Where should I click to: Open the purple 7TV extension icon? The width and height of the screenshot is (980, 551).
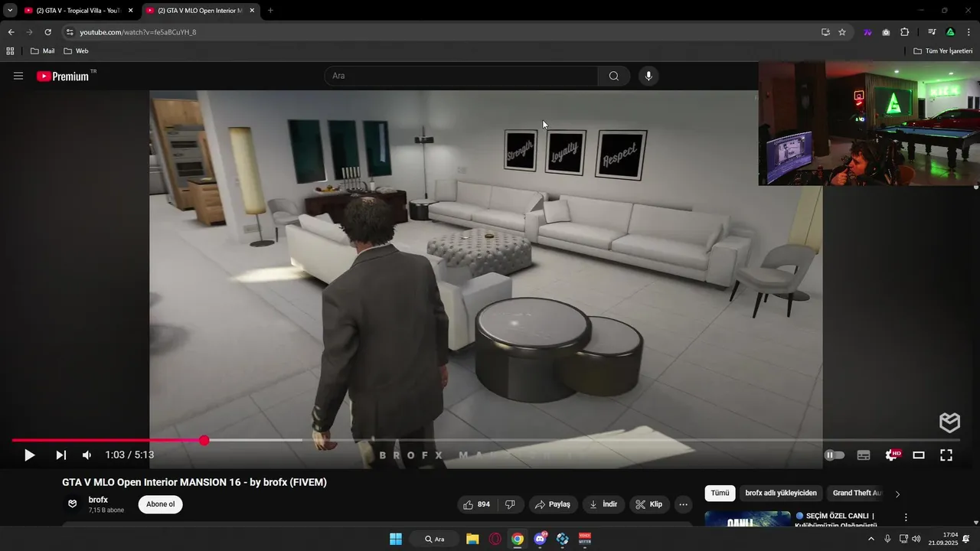(867, 32)
